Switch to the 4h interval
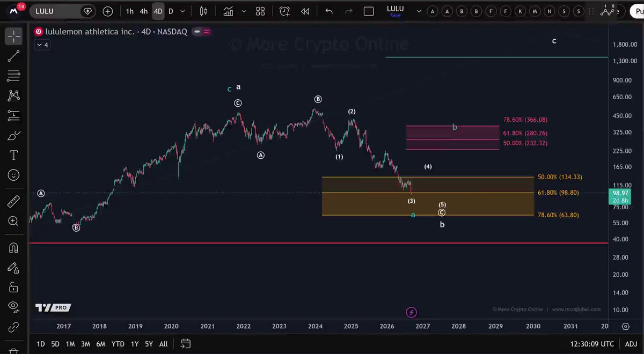 pos(144,11)
